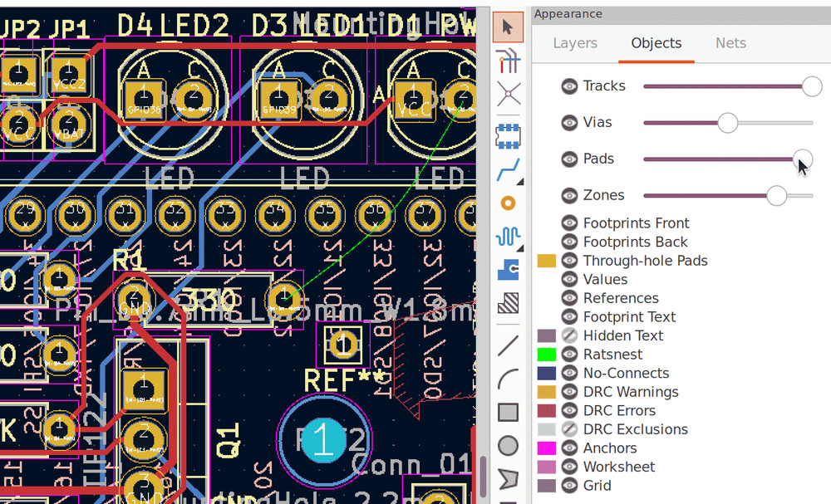
Task: Select the Add Via tool
Action: click(x=508, y=203)
